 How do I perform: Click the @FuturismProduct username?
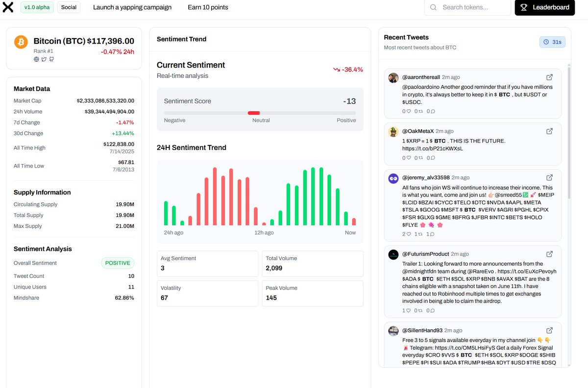[x=426, y=254]
